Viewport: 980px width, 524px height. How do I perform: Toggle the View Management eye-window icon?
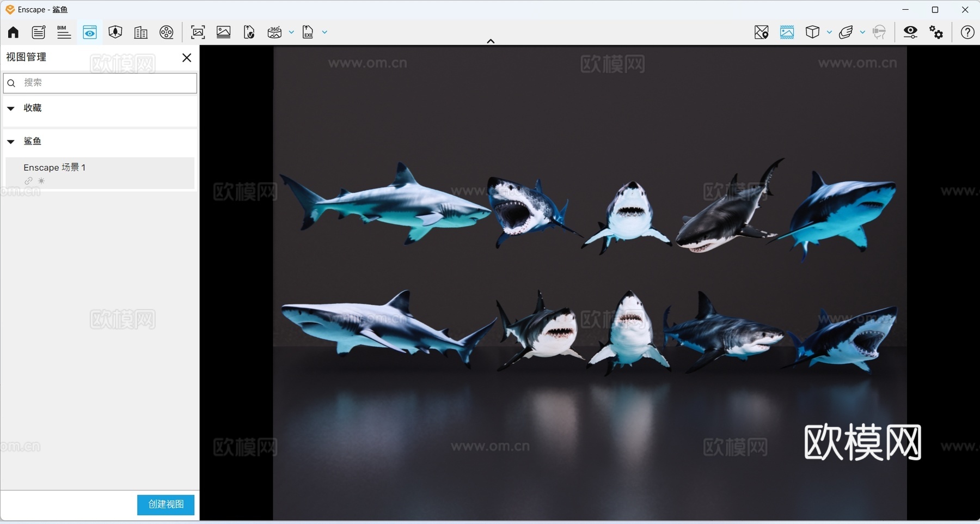(90, 32)
